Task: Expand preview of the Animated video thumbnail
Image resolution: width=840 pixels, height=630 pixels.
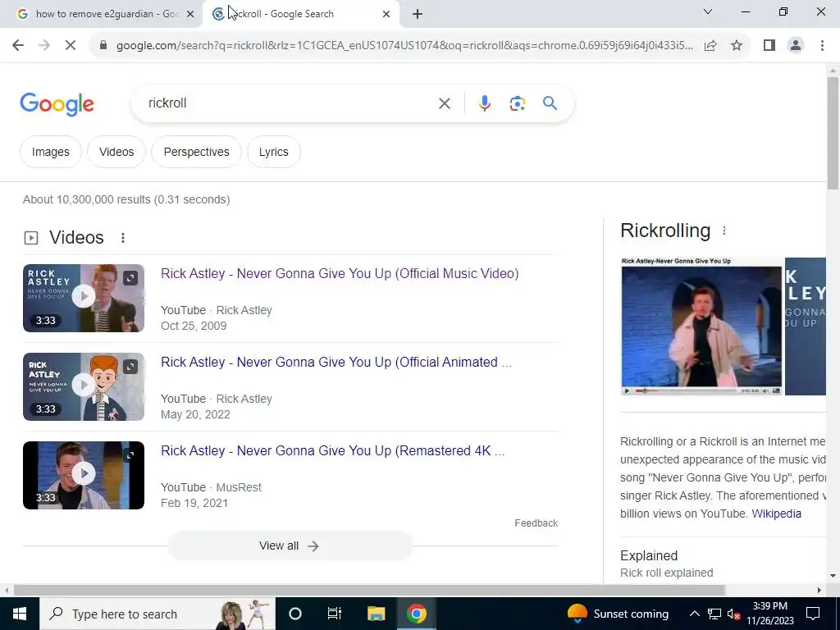Action: pyautogui.click(x=130, y=367)
